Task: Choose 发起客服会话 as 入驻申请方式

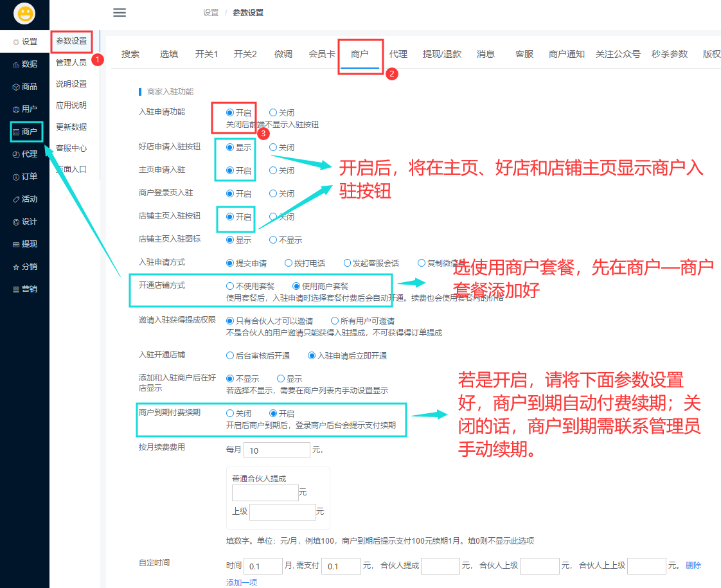Action: [347, 263]
